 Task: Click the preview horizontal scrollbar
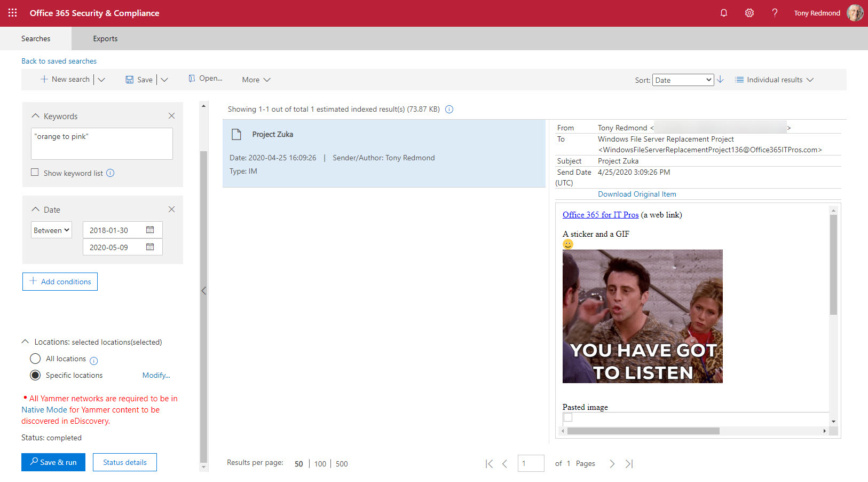coord(643,431)
